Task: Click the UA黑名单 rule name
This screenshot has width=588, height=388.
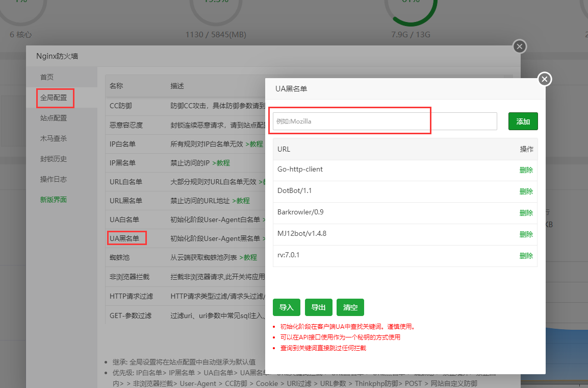Action: (124, 238)
